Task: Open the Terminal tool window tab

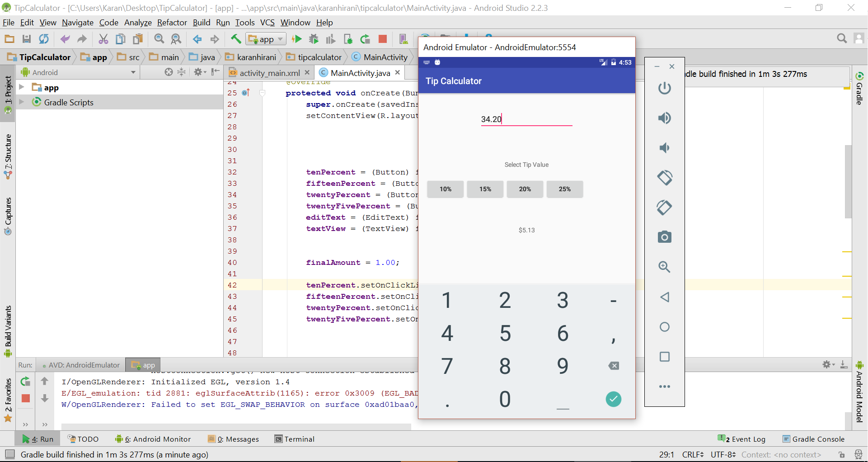Action: coord(295,439)
